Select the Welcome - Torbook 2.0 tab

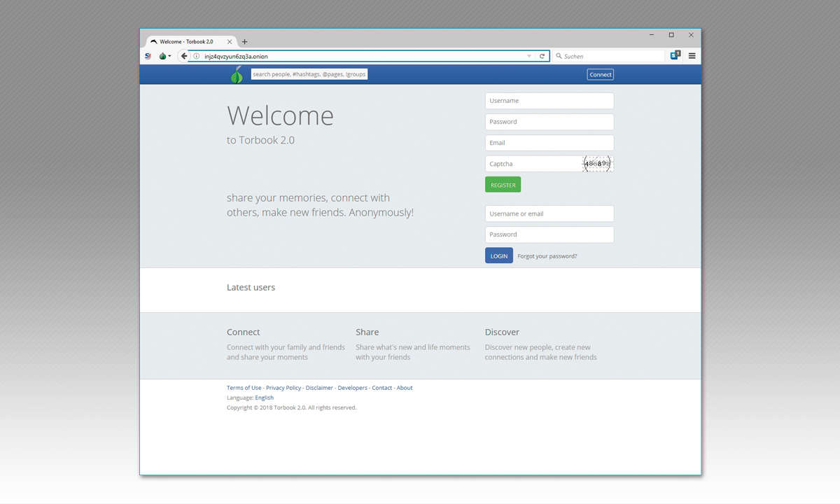[190, 42]
